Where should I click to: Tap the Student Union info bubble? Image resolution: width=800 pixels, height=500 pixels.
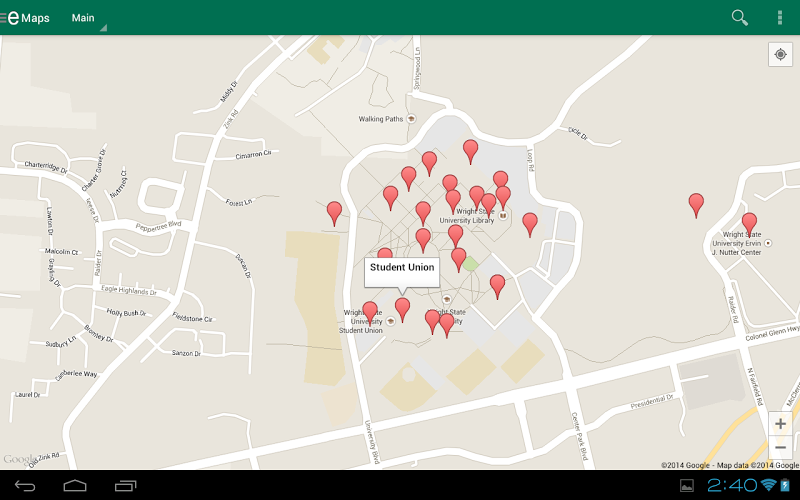(x=402, y=273)
